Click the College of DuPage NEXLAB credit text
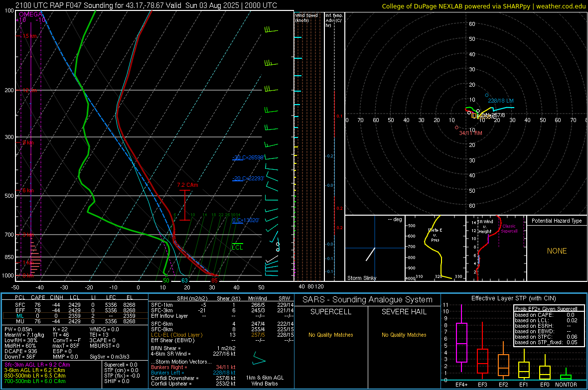The height and width of the screenshot is (390, 588). (483, 6)
